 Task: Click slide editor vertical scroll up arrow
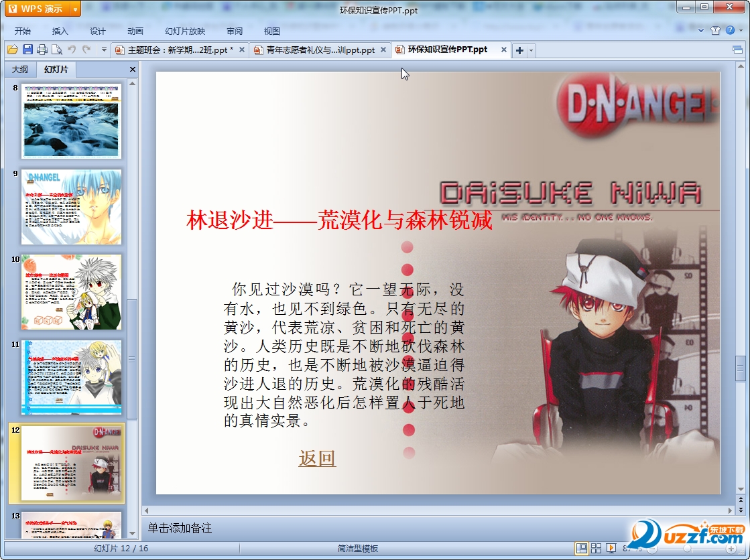point(741,66)
